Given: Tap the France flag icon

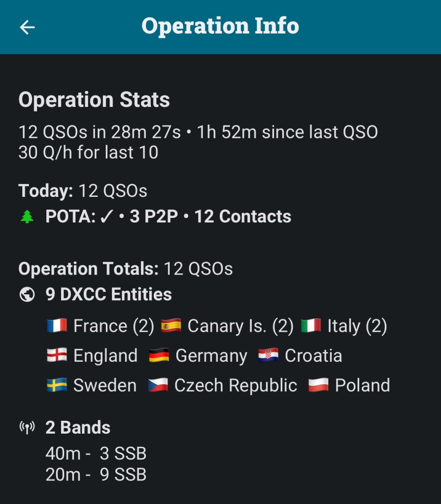Looking at the screenshot, I should click(x=57, y=326).
